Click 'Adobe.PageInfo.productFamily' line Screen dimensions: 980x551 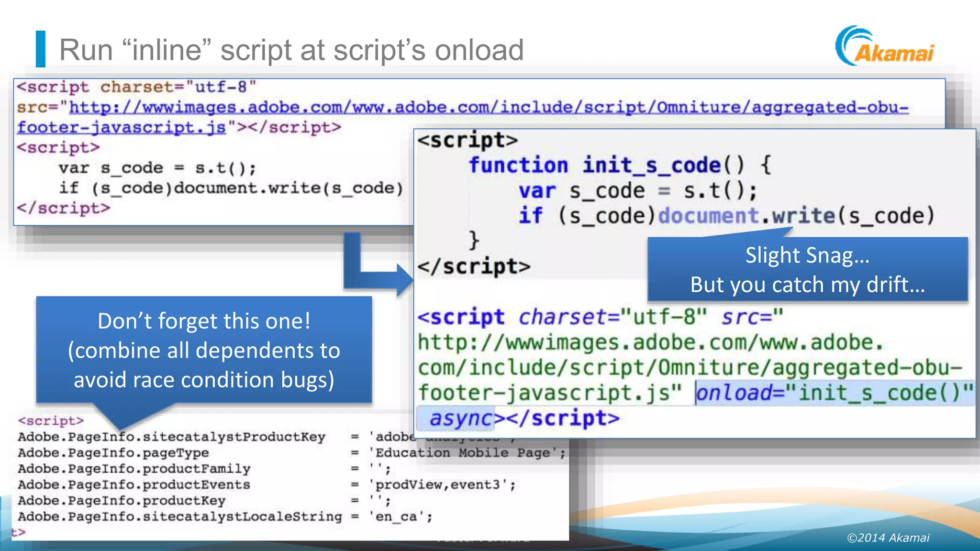(x=134, y=469)
